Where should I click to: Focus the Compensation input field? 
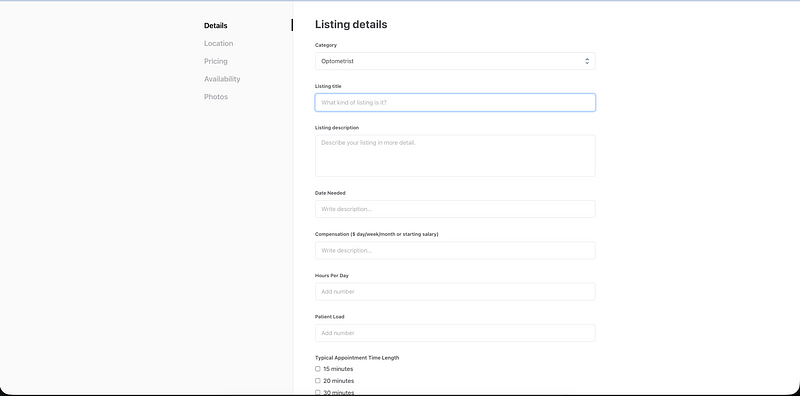[455, 251]
